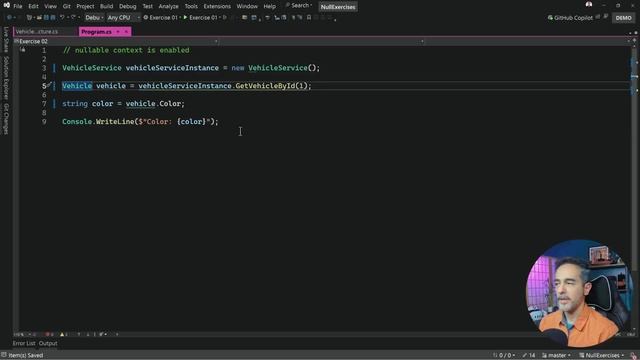This screenshot has height=360, width=640.
Task: Click vehicle.Color on line 7
Action: (155, 104)
